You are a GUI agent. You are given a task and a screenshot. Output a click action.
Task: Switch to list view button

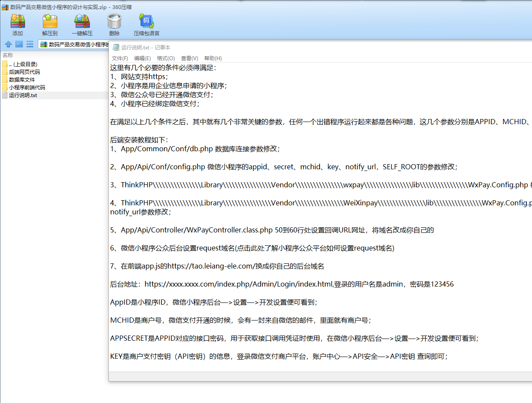pyautogui.click(x=30, y=44)
